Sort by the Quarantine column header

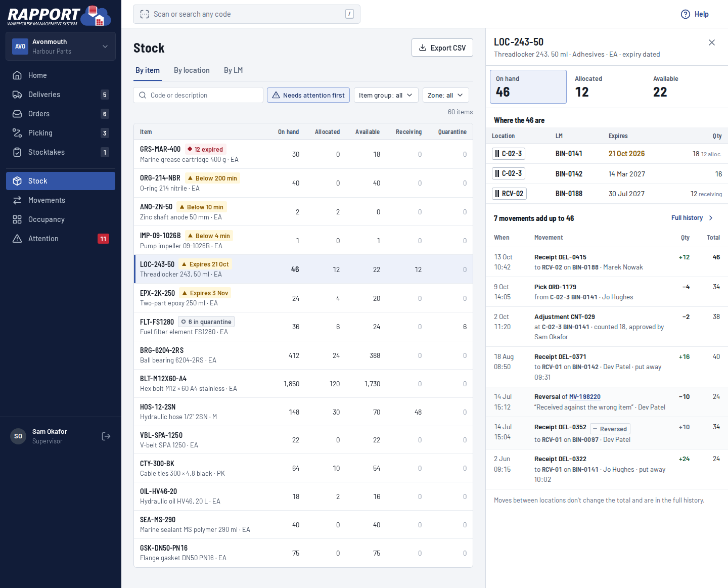[452, 132]
